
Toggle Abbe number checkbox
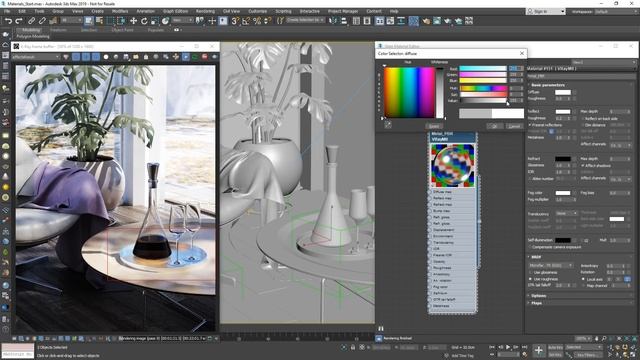[530, 179]
